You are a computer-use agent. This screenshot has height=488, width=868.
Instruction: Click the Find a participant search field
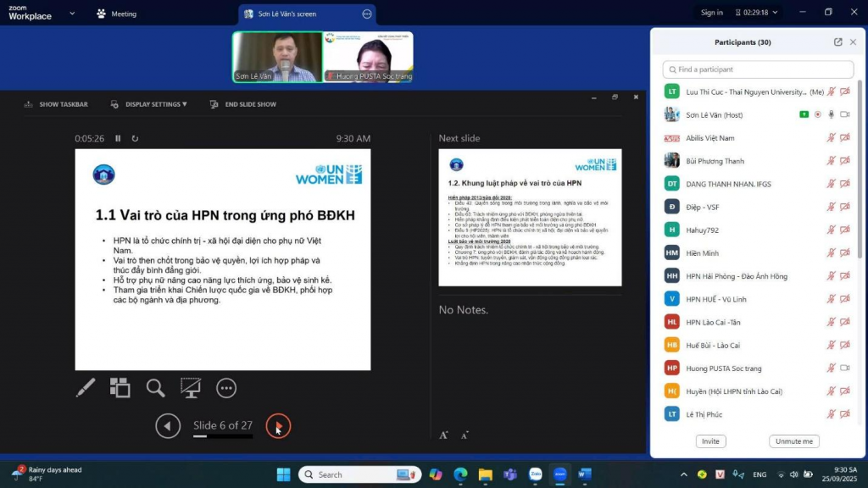(758, 69)
